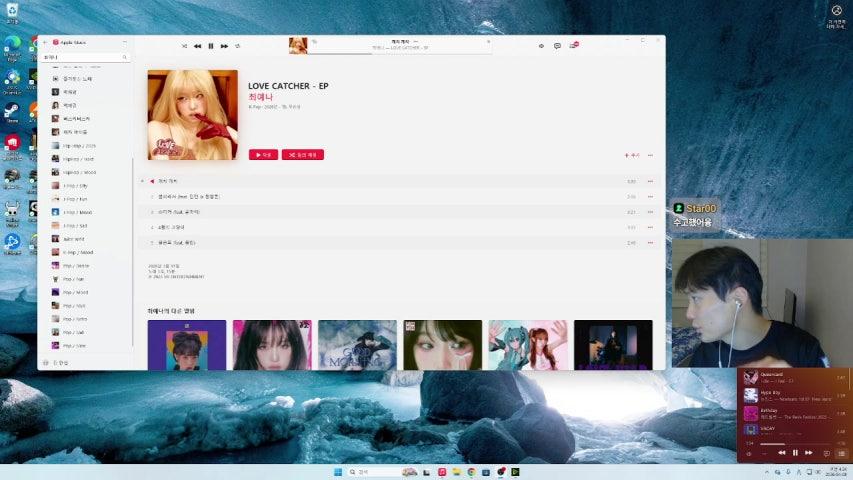Open more options for the first track row
Screen dimensions: 853x480
(650, 181)
